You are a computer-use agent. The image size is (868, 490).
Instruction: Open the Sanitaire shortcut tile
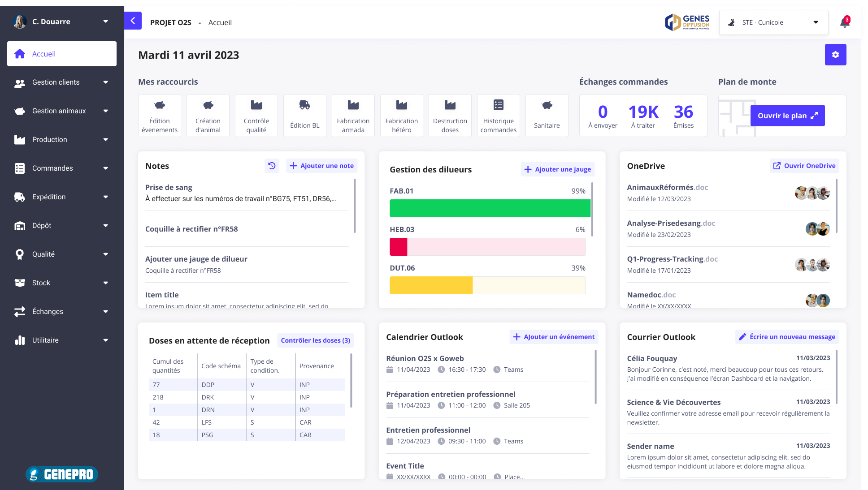[x=547, y=116]
